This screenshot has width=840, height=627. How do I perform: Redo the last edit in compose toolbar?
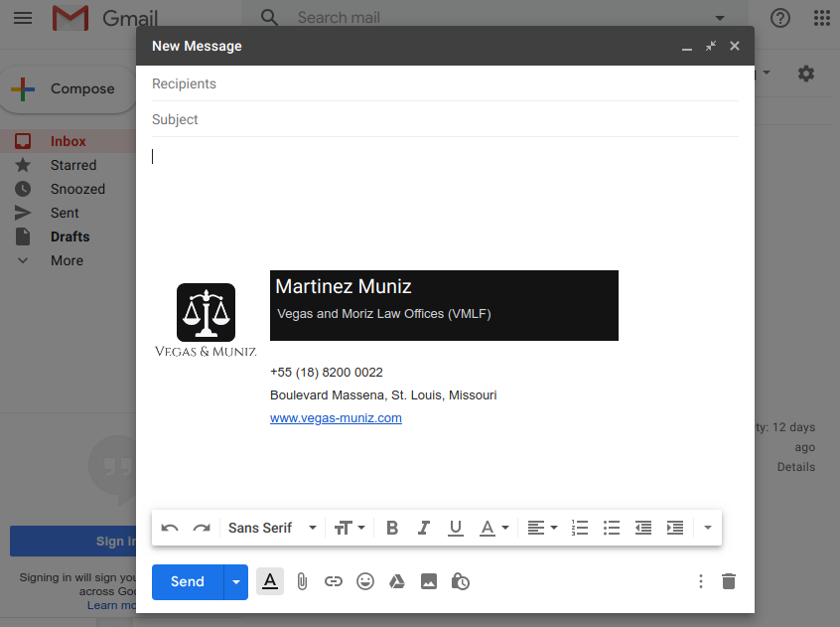(202, 529)
